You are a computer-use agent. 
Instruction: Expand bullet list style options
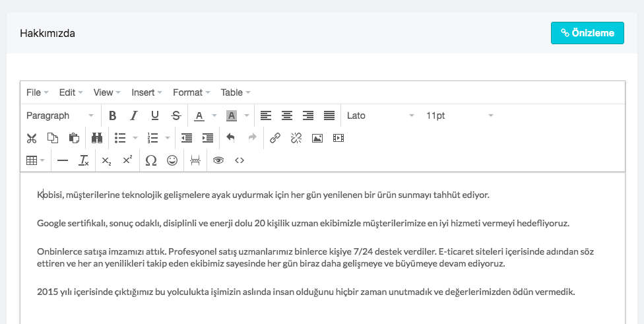click(x=135, y=138)
